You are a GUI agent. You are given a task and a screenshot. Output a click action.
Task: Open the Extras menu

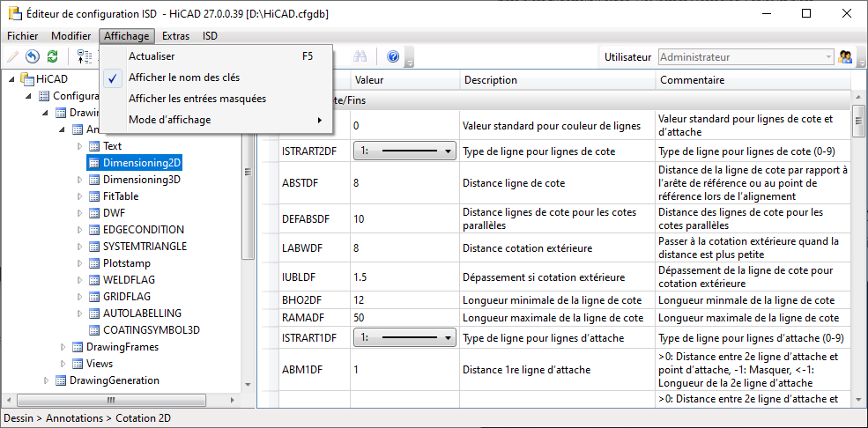coord(175,36)
